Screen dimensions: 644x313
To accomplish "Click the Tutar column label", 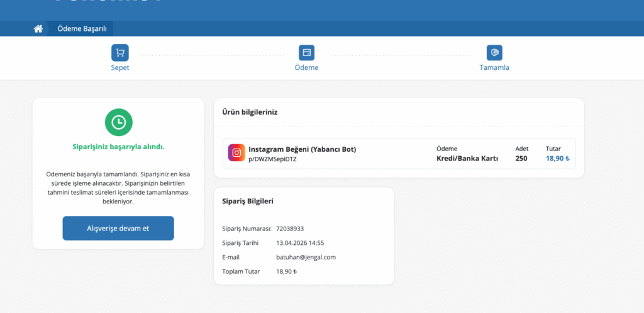I will [x=553, y=149].
